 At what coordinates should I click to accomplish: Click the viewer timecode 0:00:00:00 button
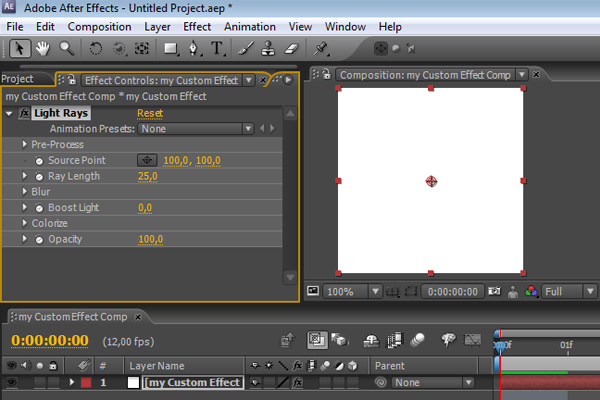(x=453, y=292)
